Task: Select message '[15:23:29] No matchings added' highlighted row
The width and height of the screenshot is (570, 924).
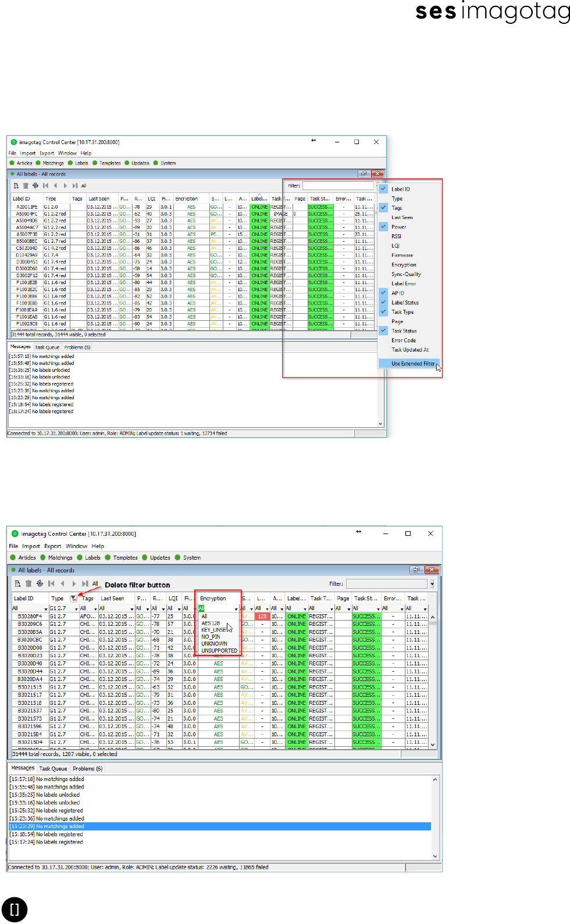Action: point(220,826)
